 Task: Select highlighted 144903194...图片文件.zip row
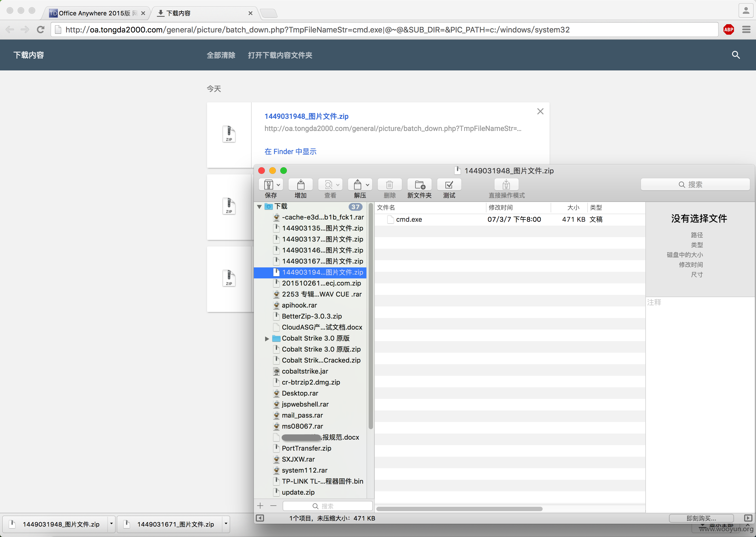click(x=310, y=272)
